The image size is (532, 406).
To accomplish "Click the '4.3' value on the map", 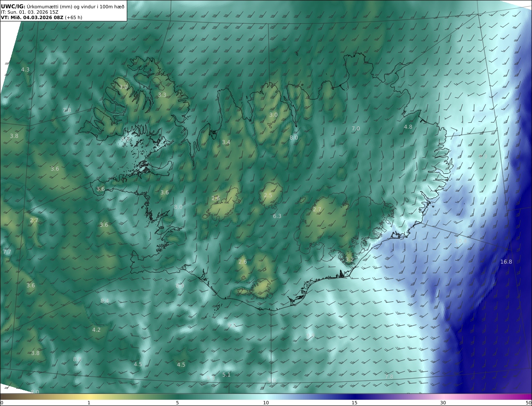I will pos(25,69).
